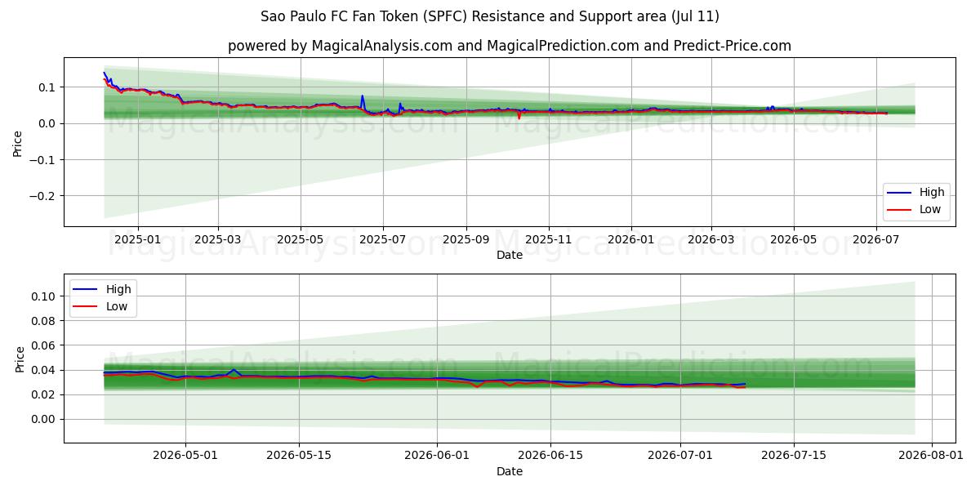Click the 2026-07-15 tick label on bottom chart
This screenshot has width=980, height=490.
pos(794,456)
